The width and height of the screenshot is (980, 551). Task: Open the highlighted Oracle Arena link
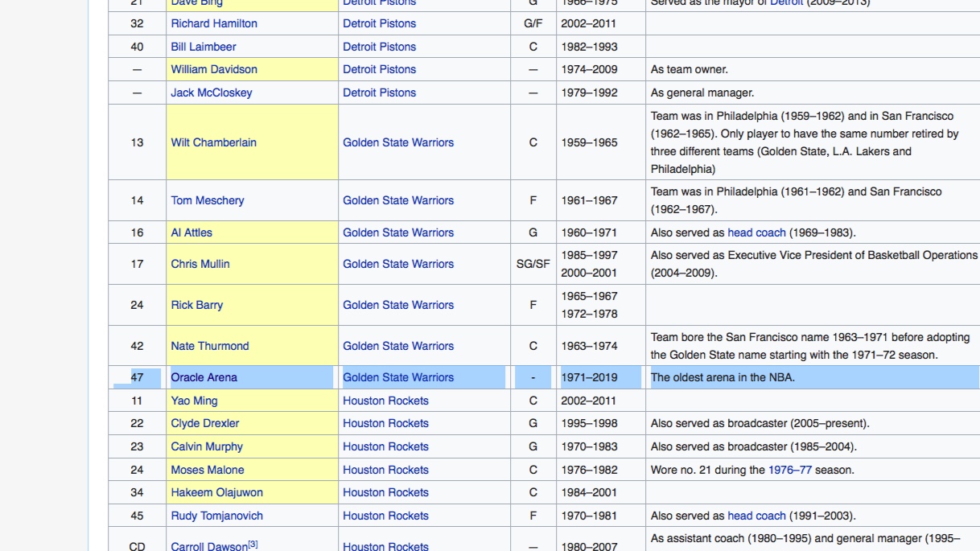point(204,377)
